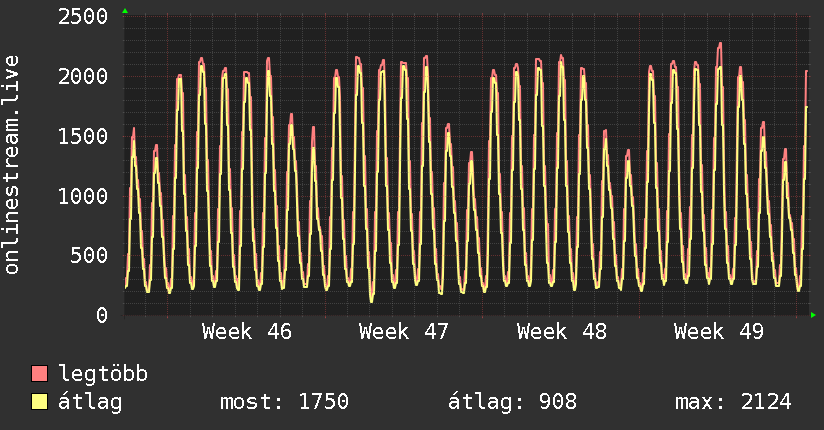
Task: Click the 500 y-axis label
Action: (x=89, y=255)
